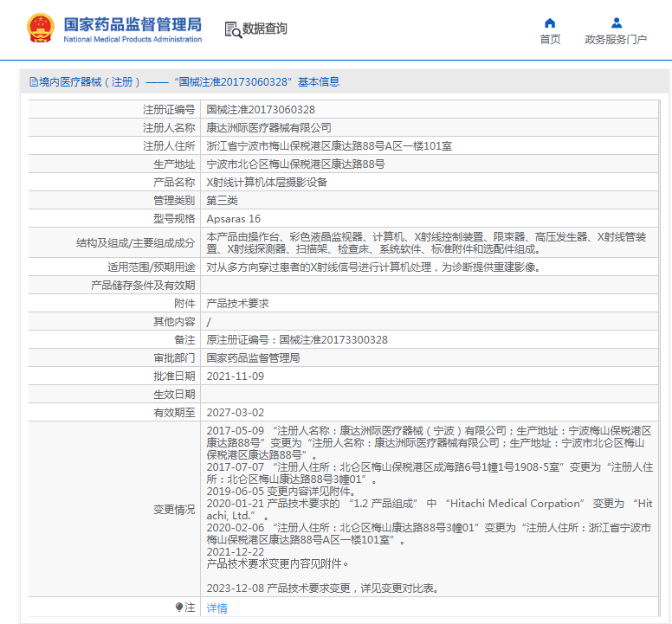672x624 pixels.
Task: Select the 其他内容 slash value
Action: click(209, 322)
